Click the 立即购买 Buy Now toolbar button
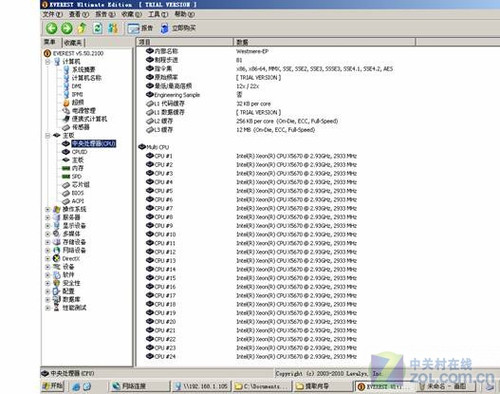The image size is (500, 394). (x=178, y=28)
